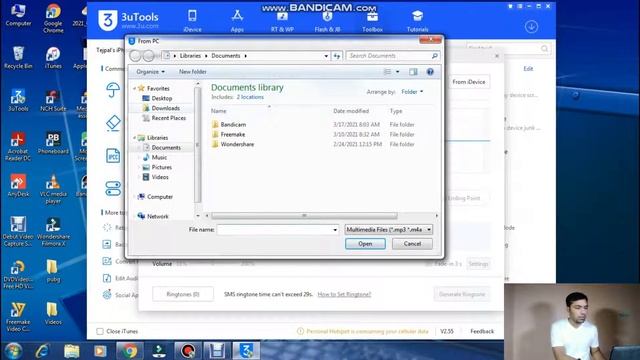Open Internet Explorer from the taskbar

coord(42,351)
